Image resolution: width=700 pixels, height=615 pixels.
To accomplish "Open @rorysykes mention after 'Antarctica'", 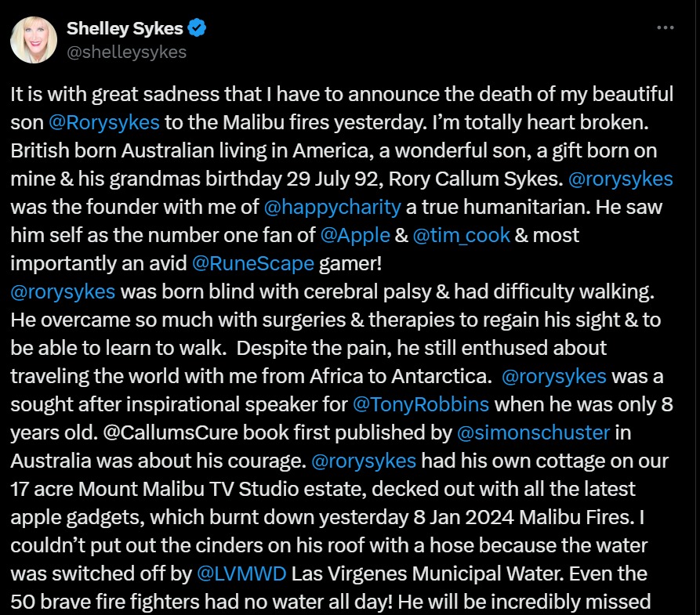I will [554, 376].
